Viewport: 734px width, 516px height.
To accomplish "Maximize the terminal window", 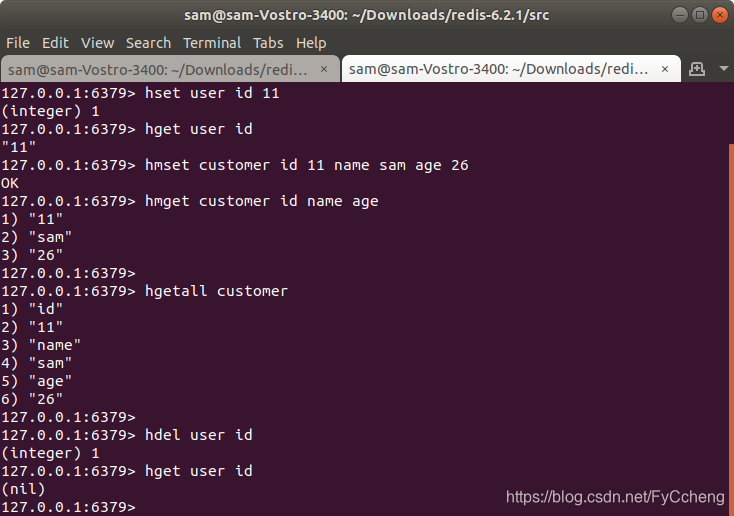I will point(699,15).
